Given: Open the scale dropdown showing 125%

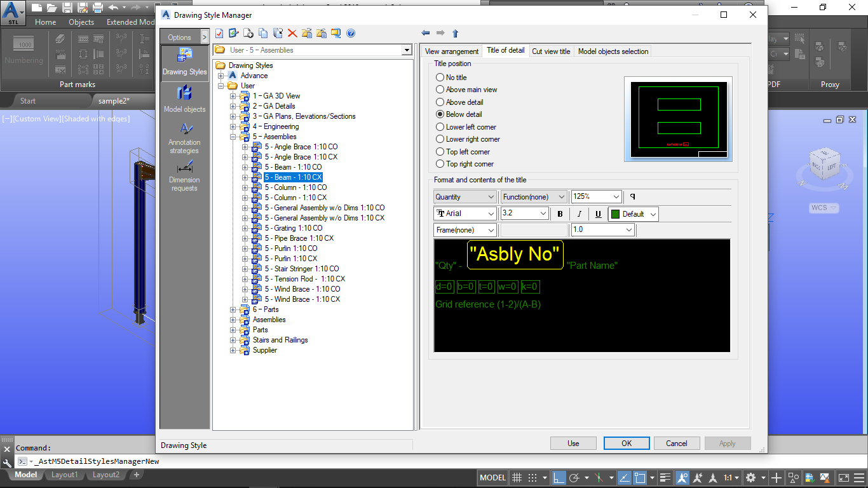Looking at the screenshot, I should pyautogui.click(x=614, y=196).
